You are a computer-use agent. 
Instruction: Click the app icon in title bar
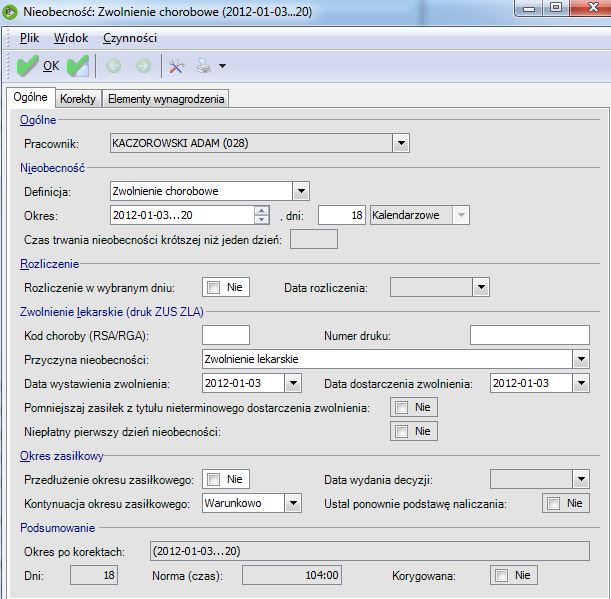10,12
